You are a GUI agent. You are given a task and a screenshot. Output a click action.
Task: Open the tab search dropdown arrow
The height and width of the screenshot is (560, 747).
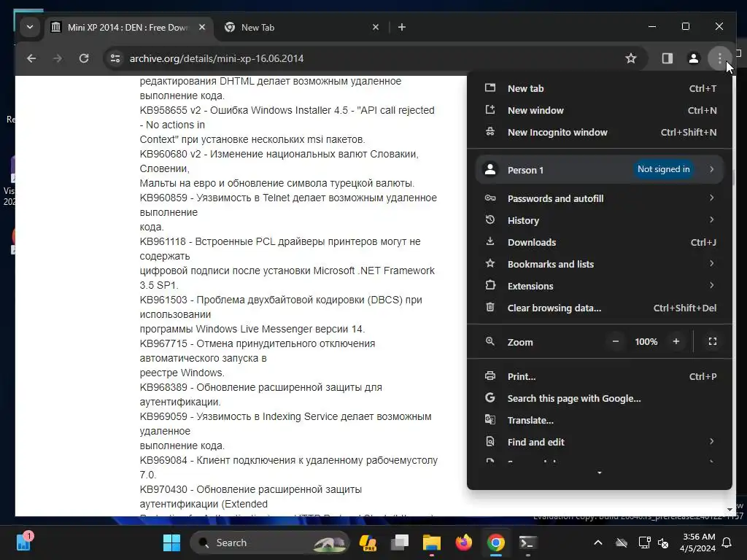[30, 27]
